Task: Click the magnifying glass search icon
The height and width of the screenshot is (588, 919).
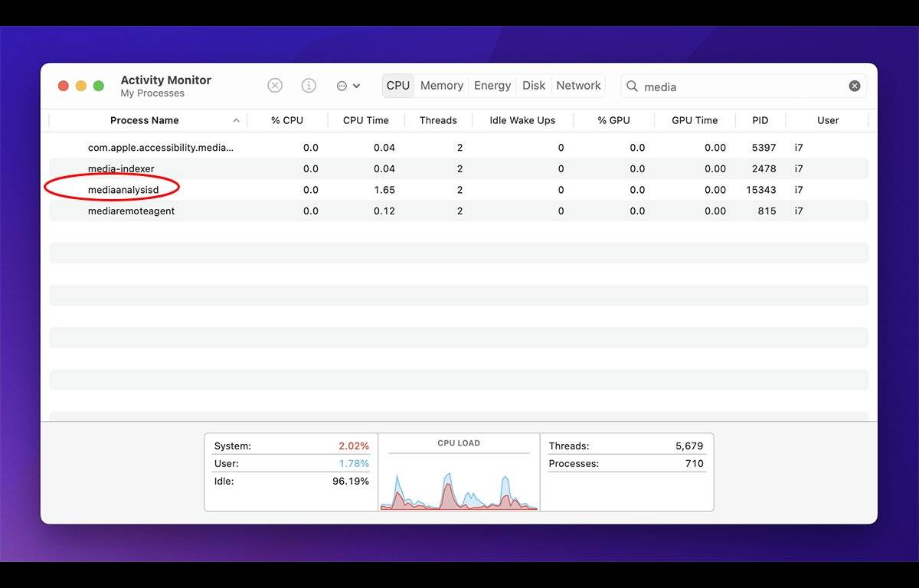Action: 633,87
